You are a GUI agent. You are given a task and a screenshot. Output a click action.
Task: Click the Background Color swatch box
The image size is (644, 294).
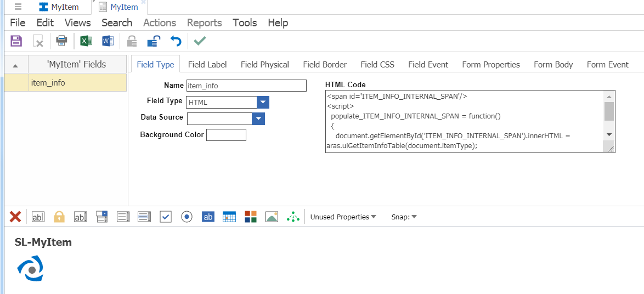click(x=227, y=135)
